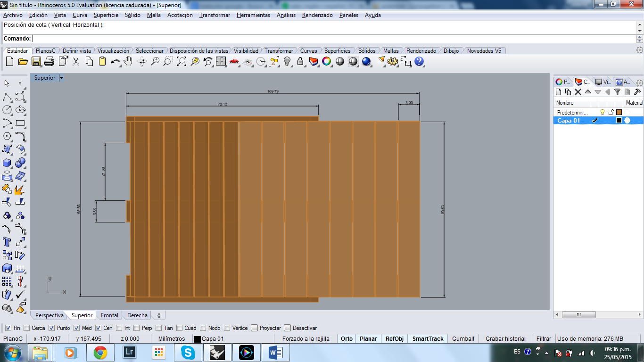The image size is (644, 362).
Task: Click the New file icon
Action: click(x=9, y=61)
